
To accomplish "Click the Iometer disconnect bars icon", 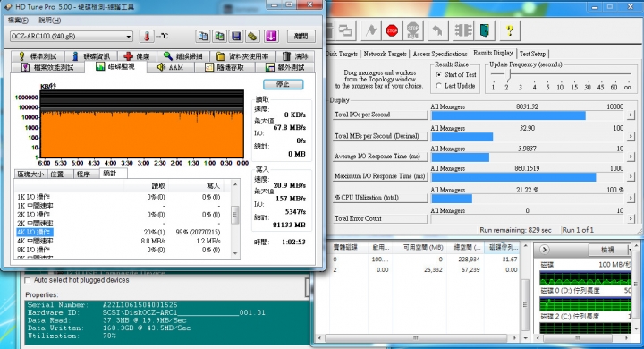I will click(x=463, y=30).
